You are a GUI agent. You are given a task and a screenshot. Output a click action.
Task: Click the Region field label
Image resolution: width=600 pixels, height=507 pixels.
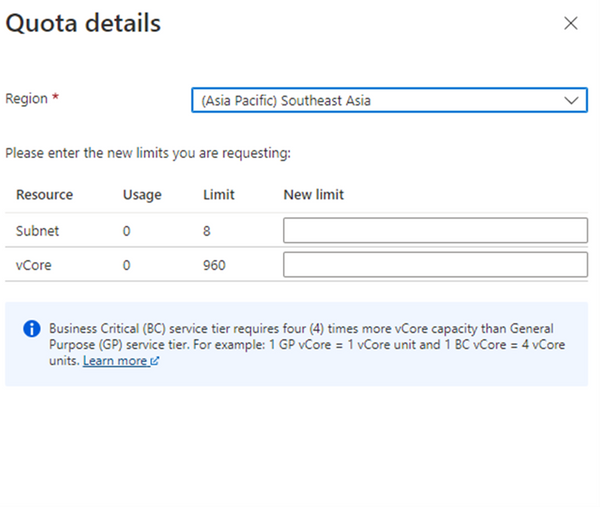point(27,98)
